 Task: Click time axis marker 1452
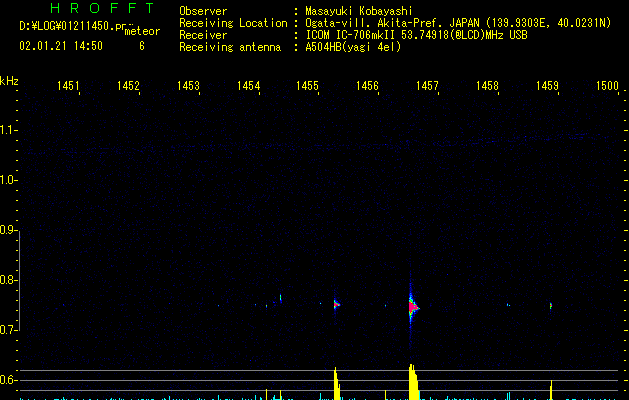(x=128, y=86)
